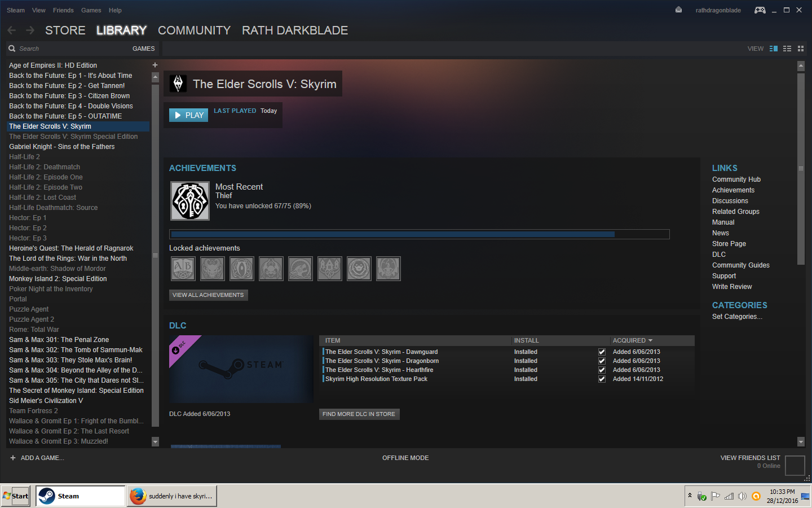Image resolution: width=812 pixels, height=508 pixels.
Task: Click the back navigation arrow
Action: 12,30
